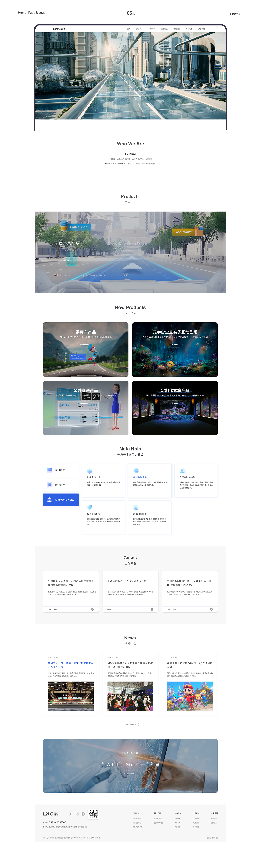Click the 腾讯5G news cartoon thumbnail
Image resolution: width=261 pixels, height=868 pixels.
[190, 696]
